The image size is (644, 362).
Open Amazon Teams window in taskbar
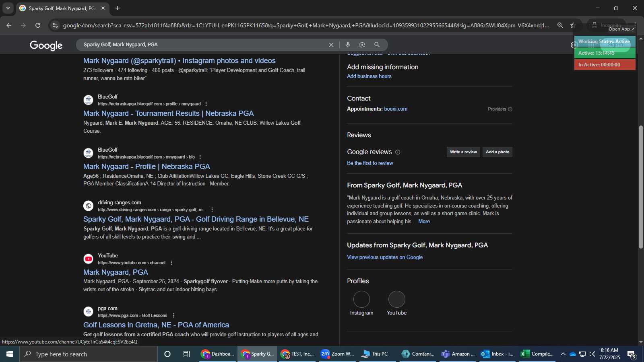(457, 354)
